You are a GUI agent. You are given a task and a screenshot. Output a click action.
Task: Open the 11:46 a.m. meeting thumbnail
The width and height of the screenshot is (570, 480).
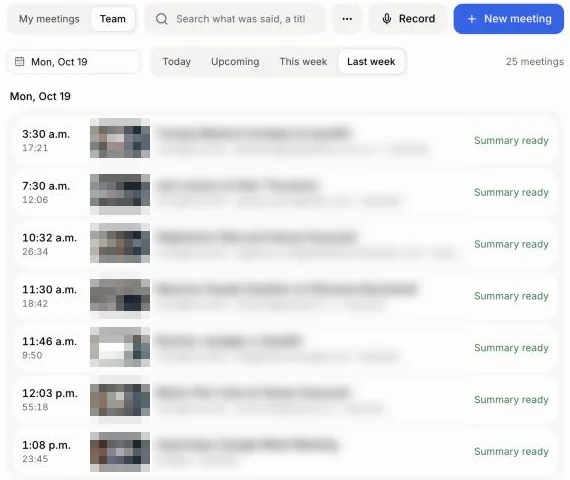[x=120, y=347]
